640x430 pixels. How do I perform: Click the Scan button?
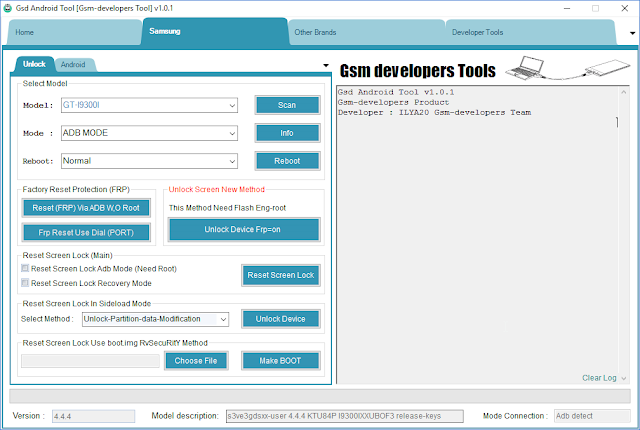(287, 105)
